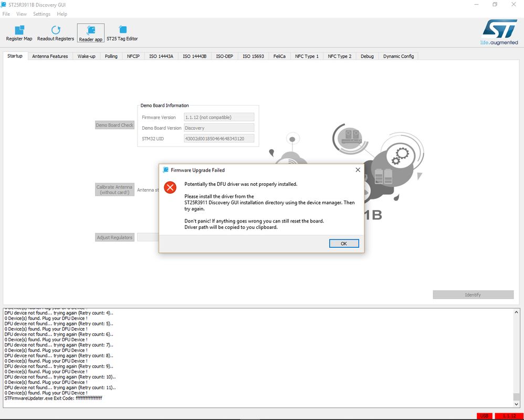
Task: Click the 'Retry count: 7' log line
Action: 59,345
